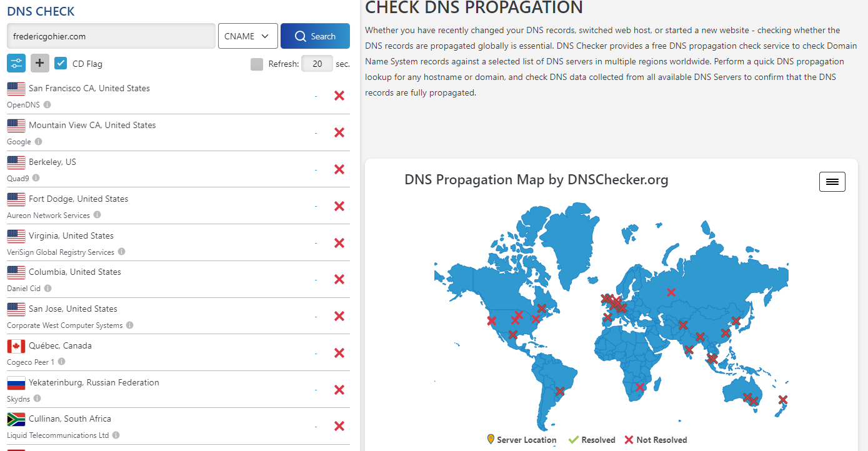
Task: Open the map hamburger export menu
Action: click(x=832, y=182)
